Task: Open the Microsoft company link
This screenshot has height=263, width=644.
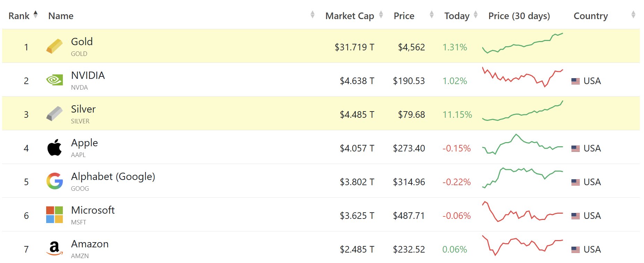Action: [93, 210]
